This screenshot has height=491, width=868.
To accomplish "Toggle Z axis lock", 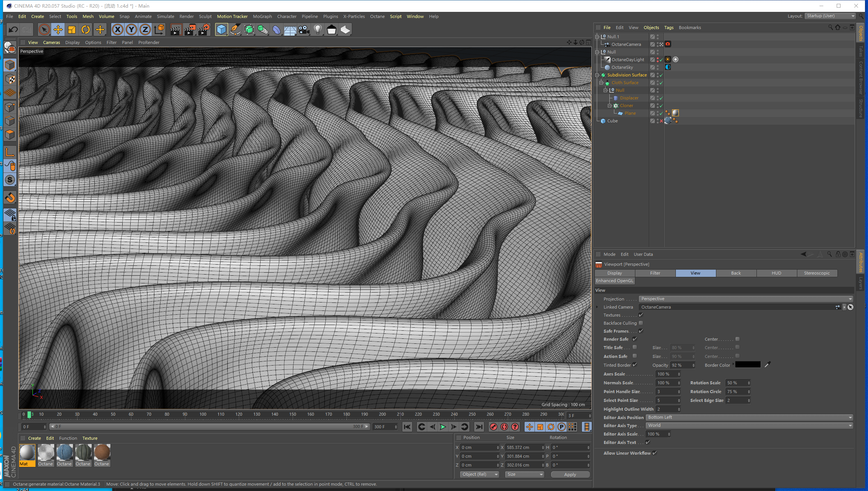I will [145, 29].
